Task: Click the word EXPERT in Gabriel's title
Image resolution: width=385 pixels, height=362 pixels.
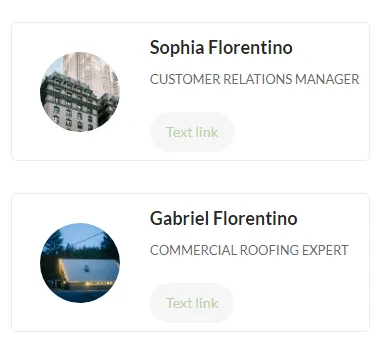Action: [x=325, y=250]
